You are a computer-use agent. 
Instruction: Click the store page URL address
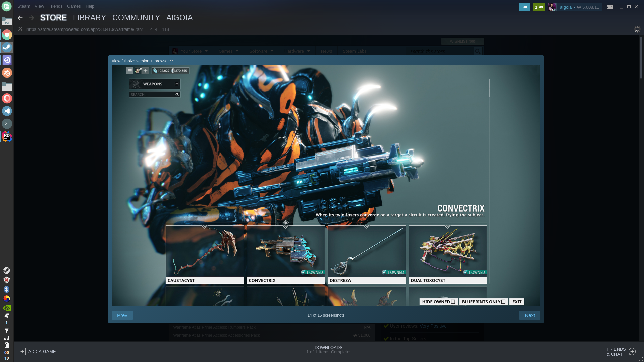click(98, 29)
